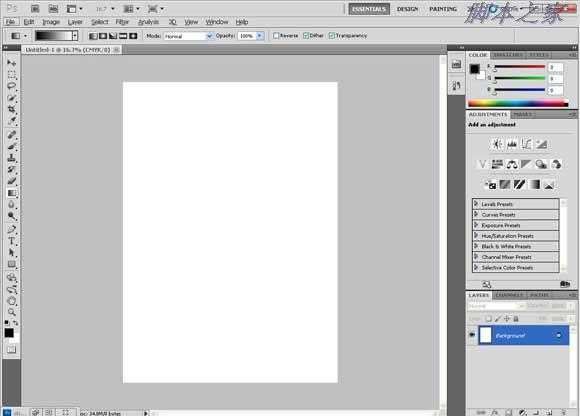This screenshot has width=580, height=416.
Task: Select the Background layer thumbnail
Action: pyautogui.click(x=485, y=335)
